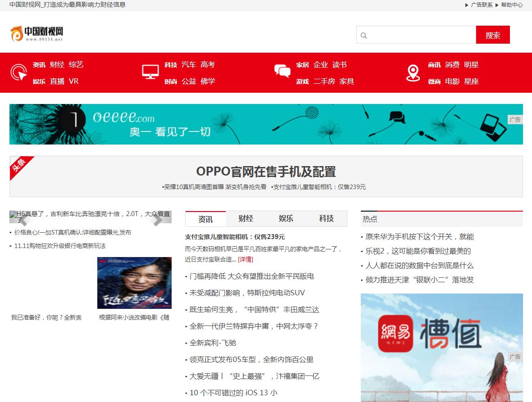Click the next slide arrow on carousel
Screen dimensions: 532x402
click(x=158, y=220)
